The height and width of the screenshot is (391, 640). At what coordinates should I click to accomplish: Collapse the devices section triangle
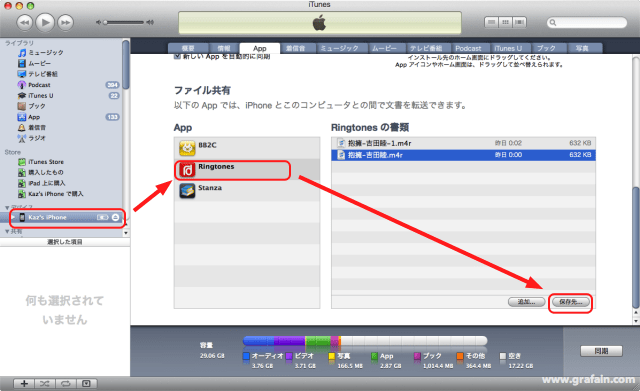pyautogui.click(x=7, y=208)
